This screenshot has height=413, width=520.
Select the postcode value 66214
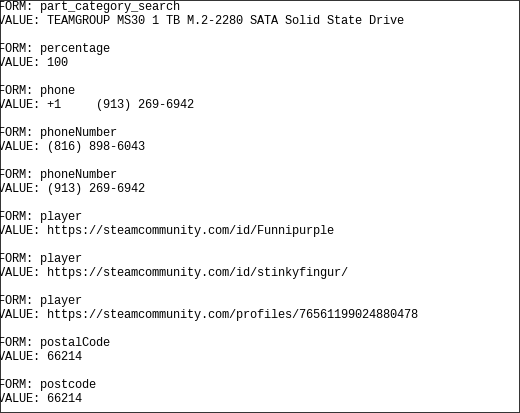pos(64,398)
